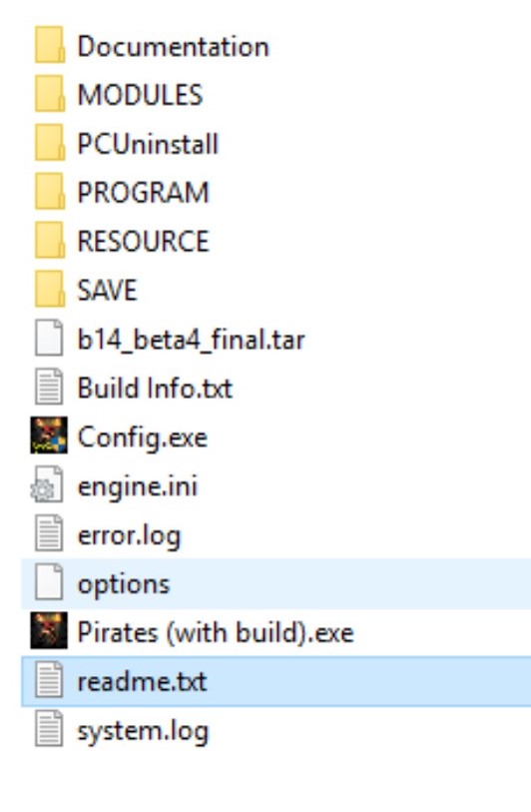Select the system.log document icon
The image size is (531, 812).
49,729
